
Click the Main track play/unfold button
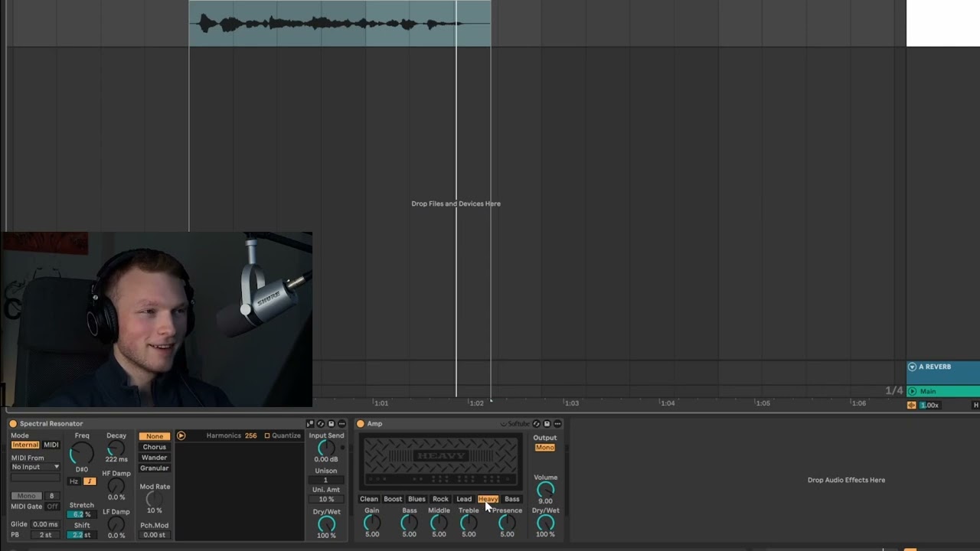912,391
